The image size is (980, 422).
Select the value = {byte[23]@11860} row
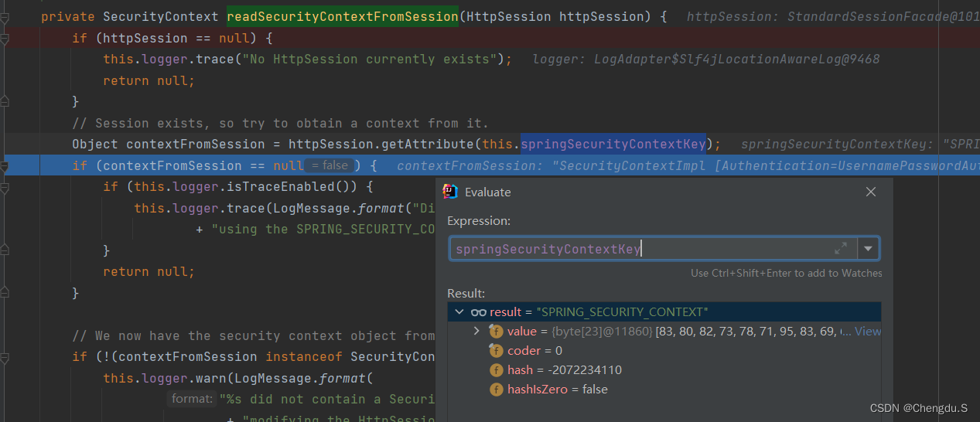tap(664, 331)
